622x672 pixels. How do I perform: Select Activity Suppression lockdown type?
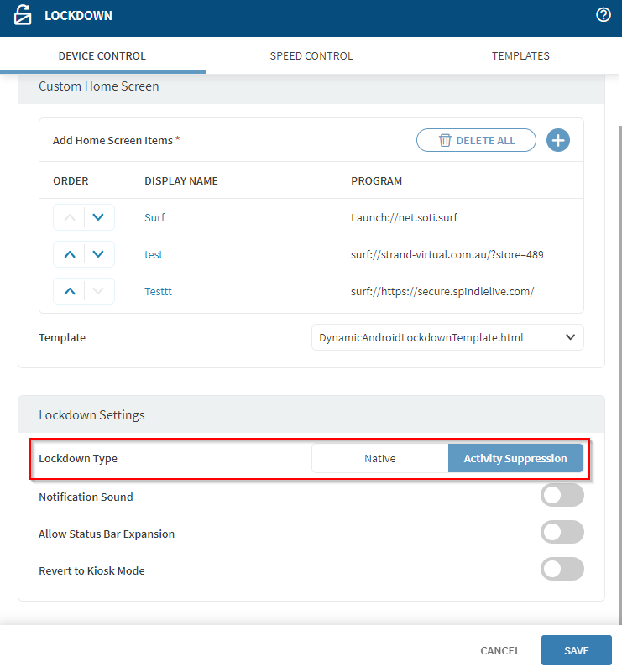tap(515, 458)
